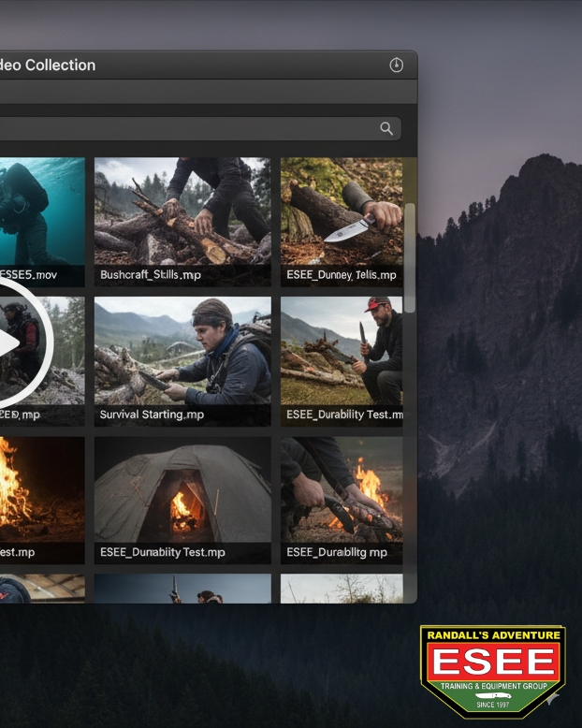Click the clock icon in the title bar

pyautogui.click(x=397, y=66)
